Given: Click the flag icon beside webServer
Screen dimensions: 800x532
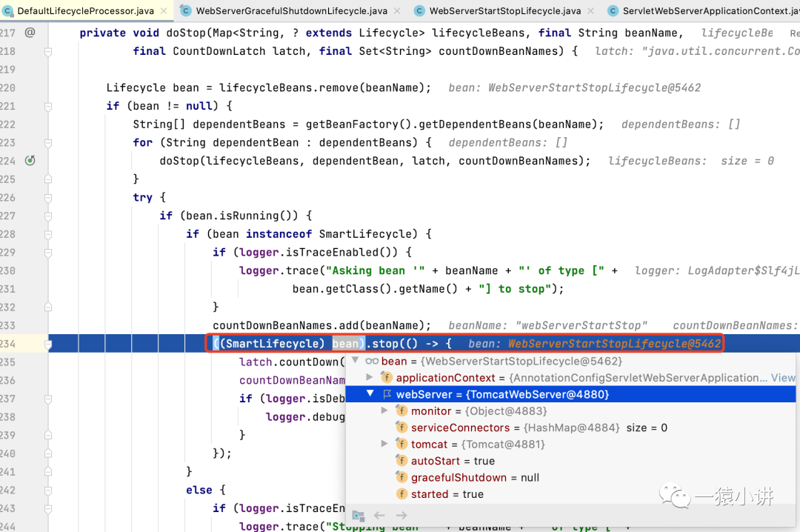Looking at the screenshot, I should tap(387, 394).
